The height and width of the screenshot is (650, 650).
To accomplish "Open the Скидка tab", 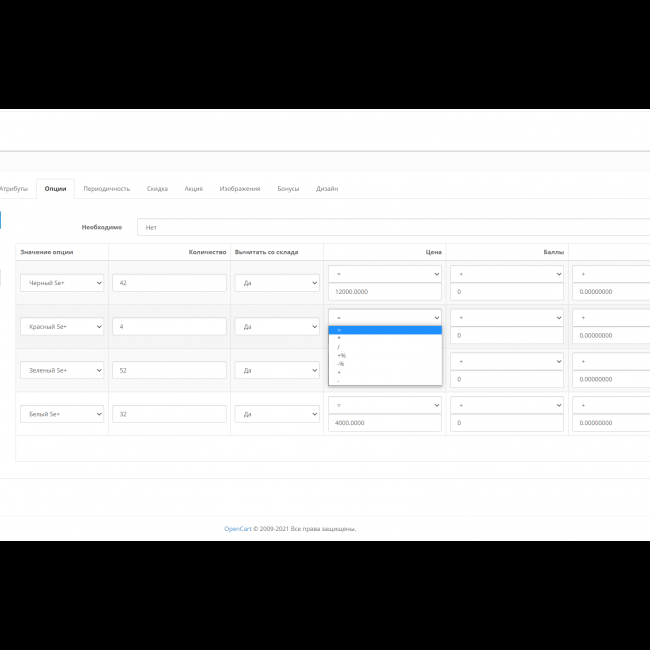I will tap(157, 188).
